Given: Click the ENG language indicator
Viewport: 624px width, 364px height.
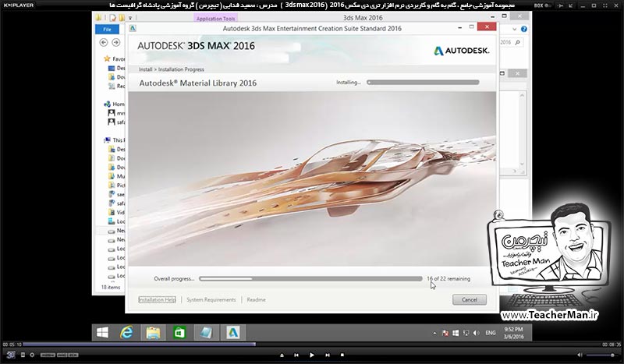Looking at the screenshot, I should tap(491, 333).
